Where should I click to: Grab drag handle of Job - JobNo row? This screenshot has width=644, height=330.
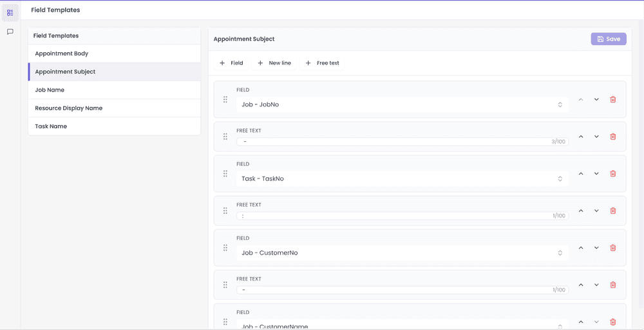pos(225,99)
